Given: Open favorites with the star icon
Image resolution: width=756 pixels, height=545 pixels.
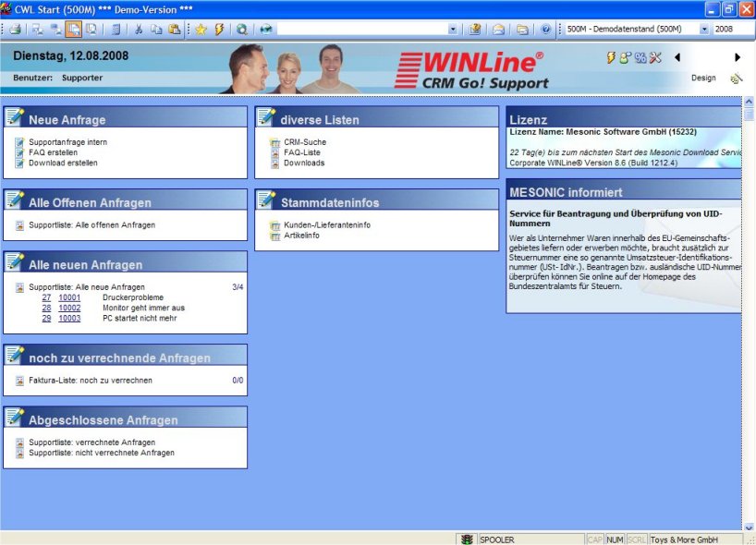Looking at the screenshot, I should click(201, 30).
